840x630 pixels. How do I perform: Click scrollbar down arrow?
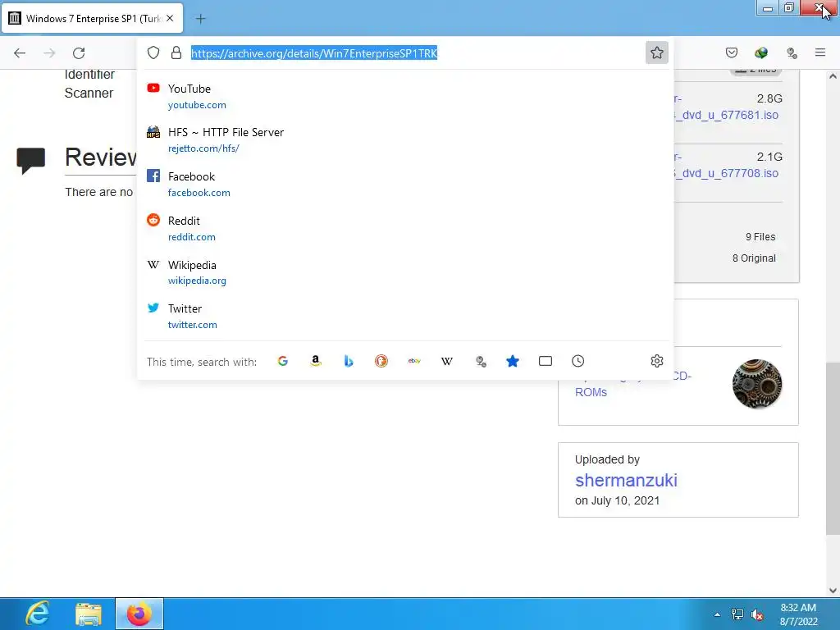pos(833,591)
